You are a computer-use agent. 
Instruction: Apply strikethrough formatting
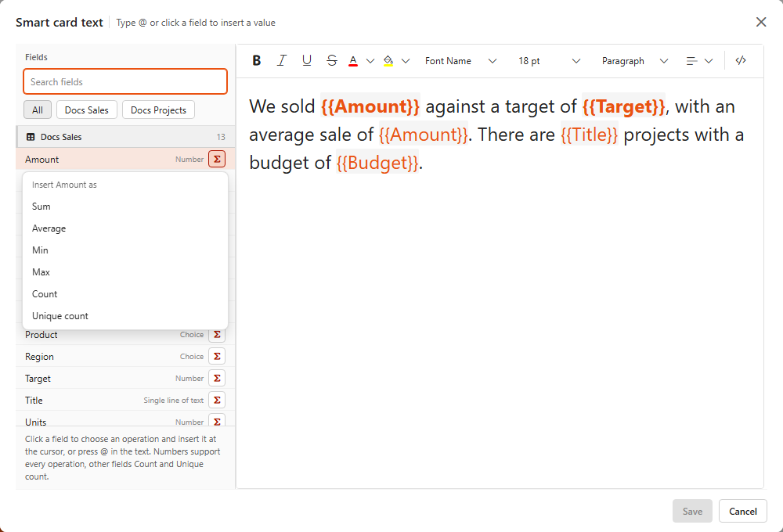(x=331, y=61)
